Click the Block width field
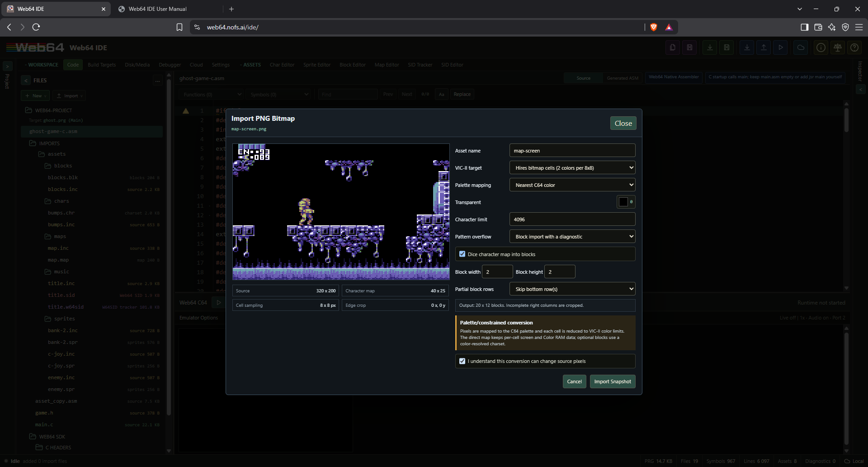Image resolution: width=868 pixels, height=467 pixels. (497, 272)
